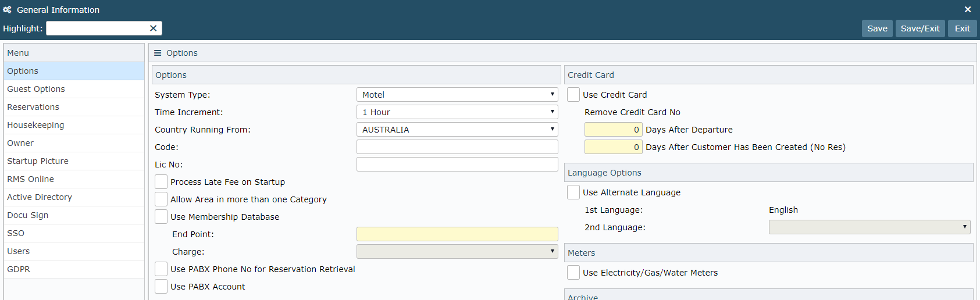The height and width of the screenshot is (300, 980).
Task: Toggle Use Electricity/Gas/Water Meters checkbox
Action: [573, 273]
